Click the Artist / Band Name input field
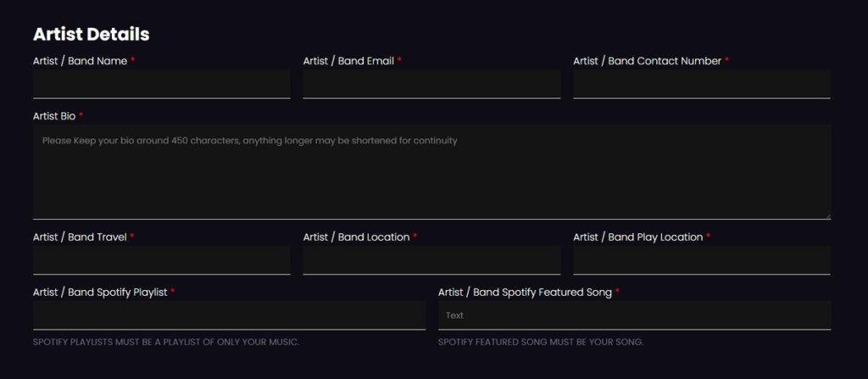Screen dimensions: 868x379 (161, 84)
